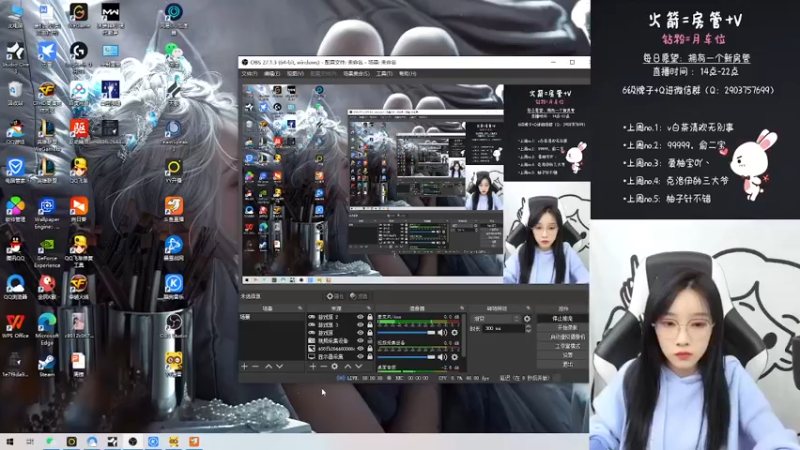Click the Windows Start button

pyautogui.click(x=9, y=441)
